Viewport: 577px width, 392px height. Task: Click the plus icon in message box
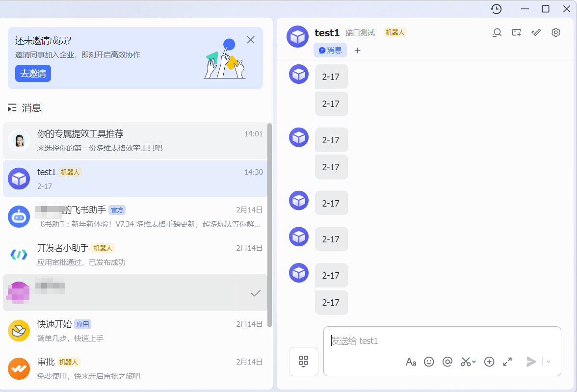(x=489, y=362)
